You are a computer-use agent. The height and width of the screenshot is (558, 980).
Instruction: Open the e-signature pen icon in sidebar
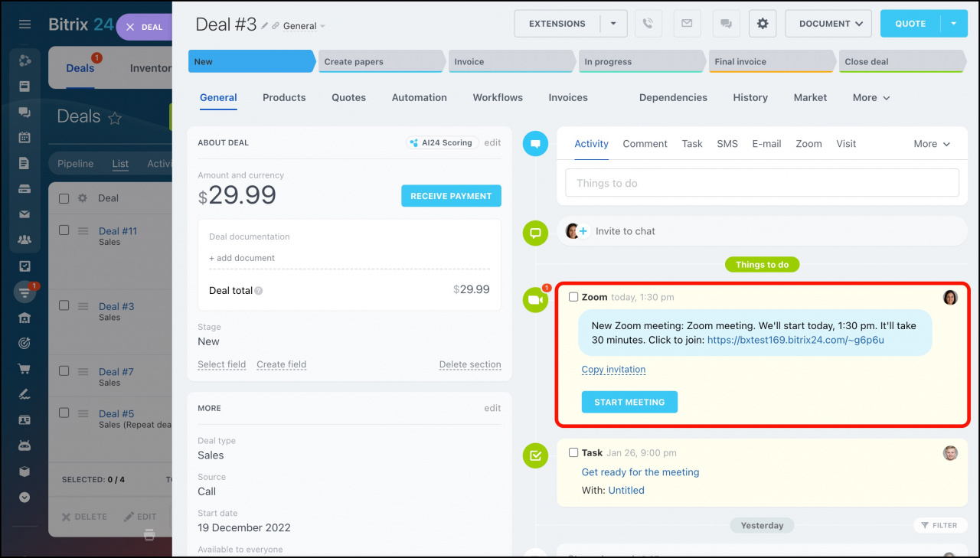pyautogui.click(x=24, y=394)
